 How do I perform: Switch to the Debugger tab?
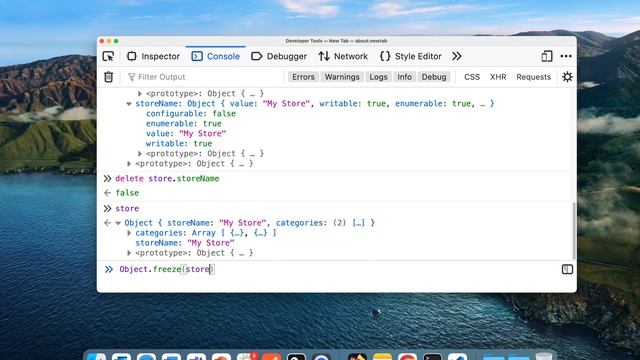(279, 56)
